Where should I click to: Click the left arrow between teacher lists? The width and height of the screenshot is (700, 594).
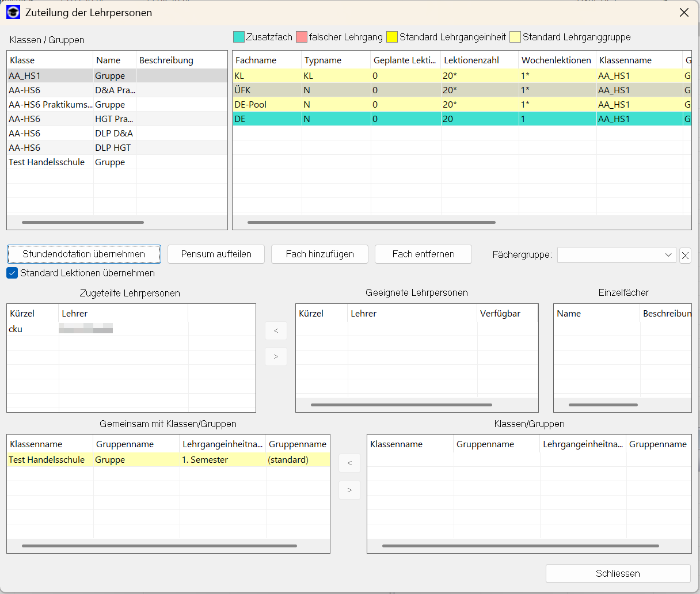[x=276, y=330]
